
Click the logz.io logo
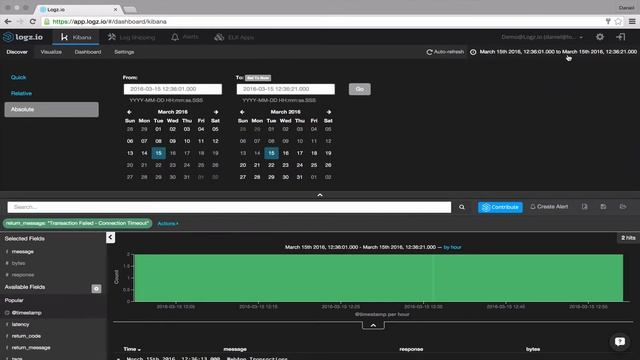23,37
